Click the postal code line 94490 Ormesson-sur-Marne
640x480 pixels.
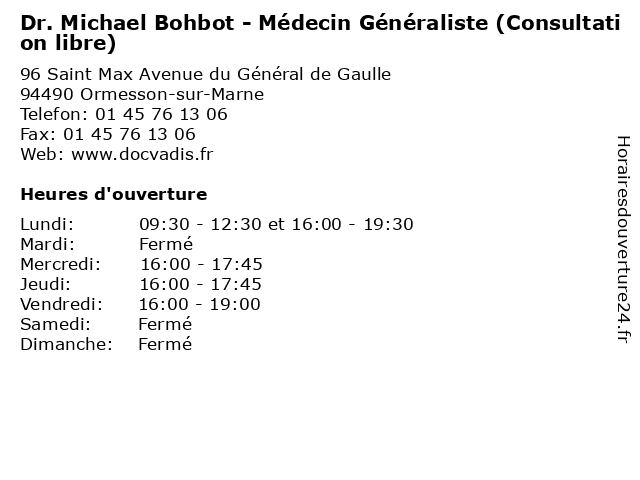click(142, 94)
